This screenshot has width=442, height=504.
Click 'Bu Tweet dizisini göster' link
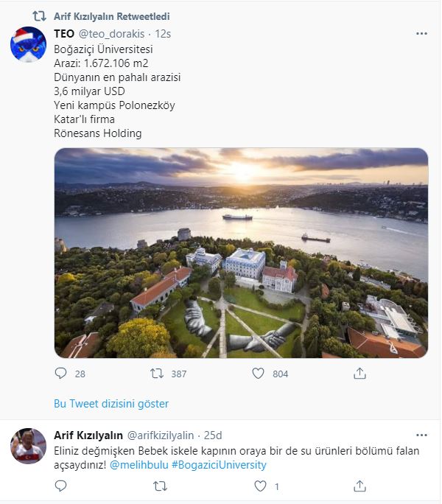pos(111,404)
